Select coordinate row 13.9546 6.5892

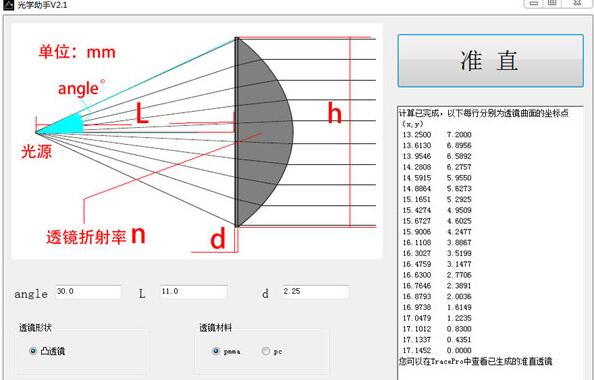(x=437, y=156)
